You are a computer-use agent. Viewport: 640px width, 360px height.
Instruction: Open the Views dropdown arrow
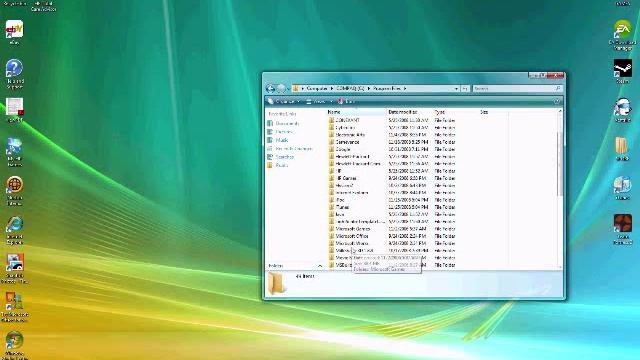point(331,101)
